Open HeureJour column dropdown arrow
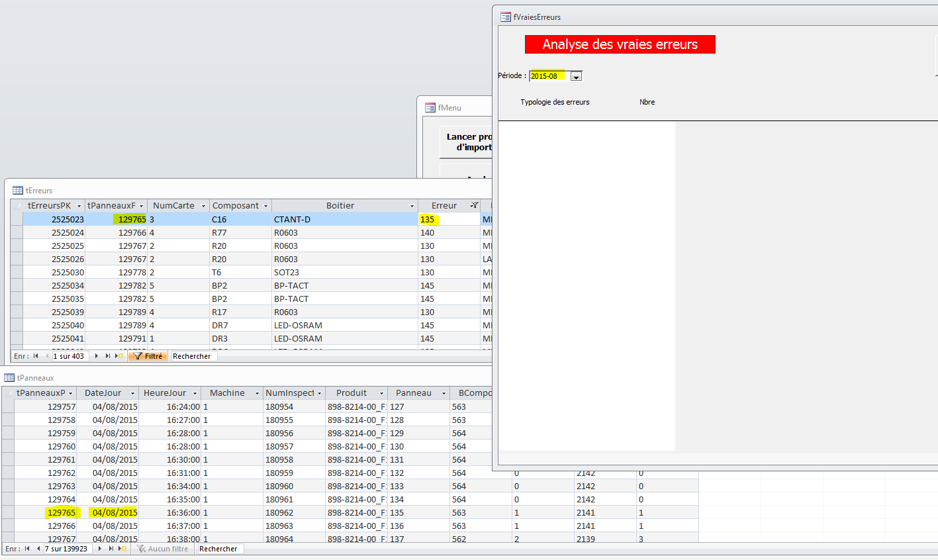Image resolution: width=938 pixels, height=560 pixels. pyautogui.click(x=195, y=393)
